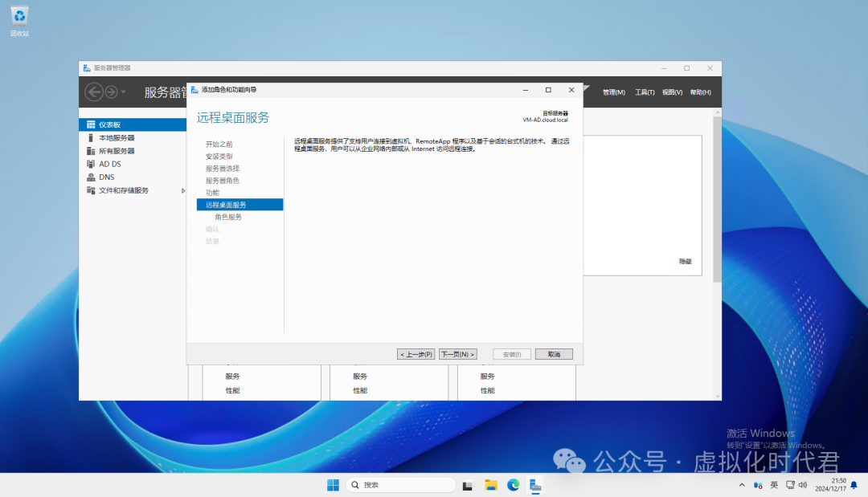Click 下一页(N) to continue the wizard
Image resolution: width=868 pixels, height=497 pixels.
coord(457,354)
